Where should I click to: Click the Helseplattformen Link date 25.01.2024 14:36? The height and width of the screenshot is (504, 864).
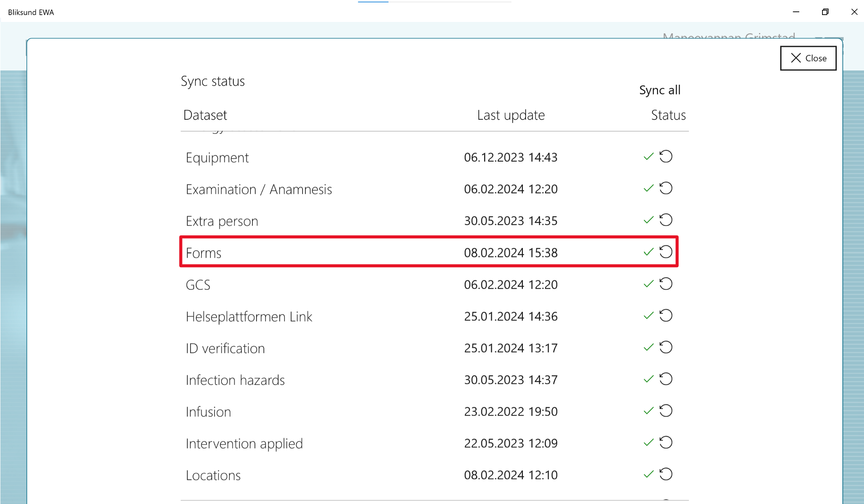click(x=511, y=316)
